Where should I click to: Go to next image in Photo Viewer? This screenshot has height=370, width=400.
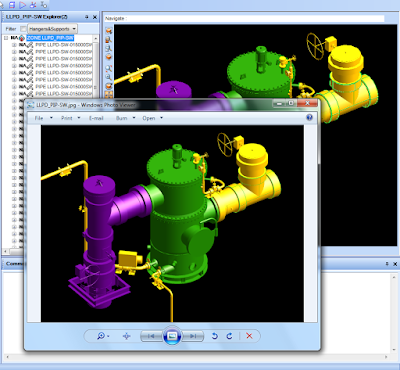(x=193, y=336)
